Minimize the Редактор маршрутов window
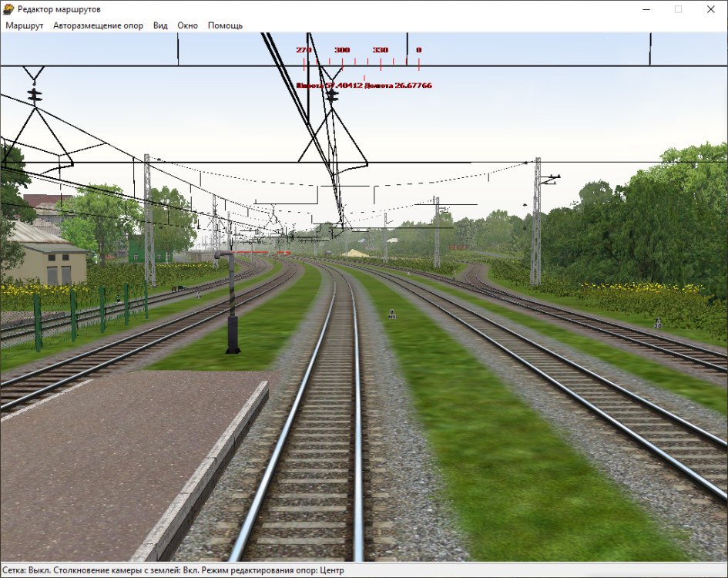This screenshot has width=728, height=578. [642, 9]
